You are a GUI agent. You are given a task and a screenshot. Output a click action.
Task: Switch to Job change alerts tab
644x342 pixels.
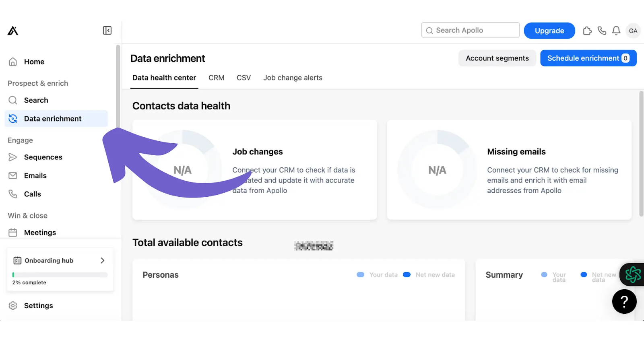(293, 78)
